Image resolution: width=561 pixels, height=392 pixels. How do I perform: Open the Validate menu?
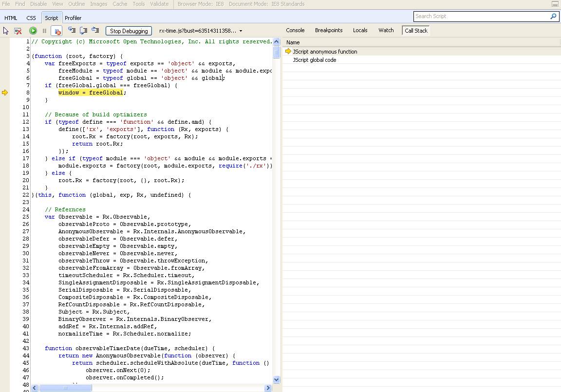tap(159, 4)
